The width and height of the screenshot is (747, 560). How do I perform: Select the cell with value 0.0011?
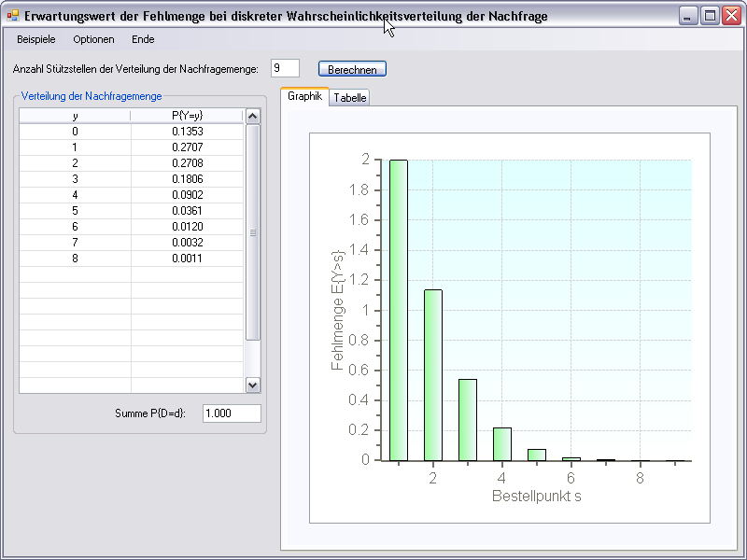[x=188, y=259]
